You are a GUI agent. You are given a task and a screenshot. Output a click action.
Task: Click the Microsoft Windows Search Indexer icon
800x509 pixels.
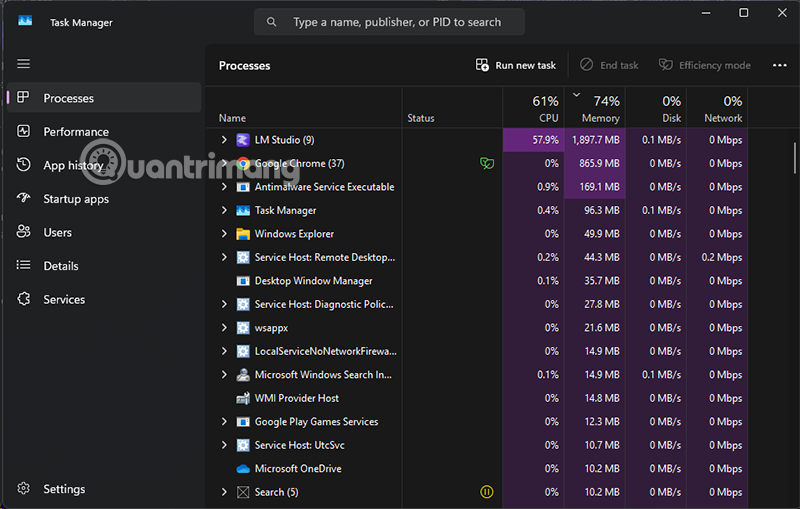(243, 374)
